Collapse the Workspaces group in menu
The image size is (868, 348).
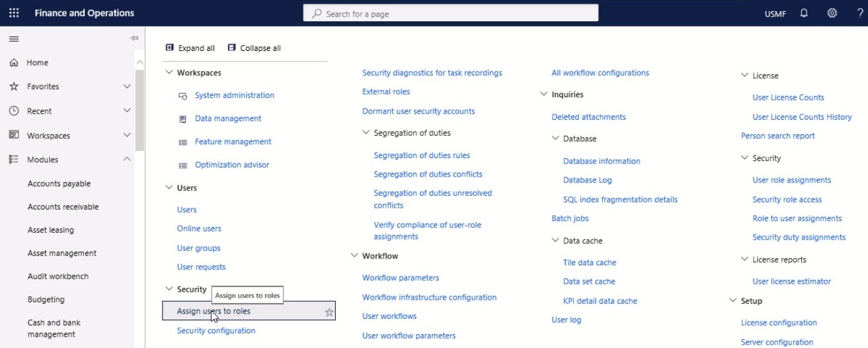(x=169, y=73)
